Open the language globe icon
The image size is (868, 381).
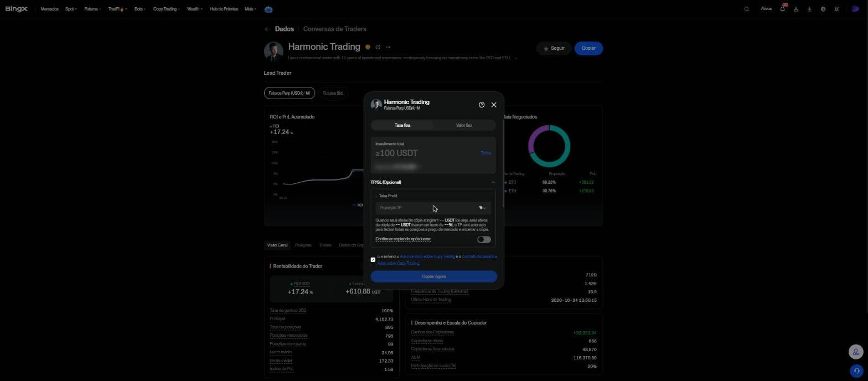click(823, 9)
